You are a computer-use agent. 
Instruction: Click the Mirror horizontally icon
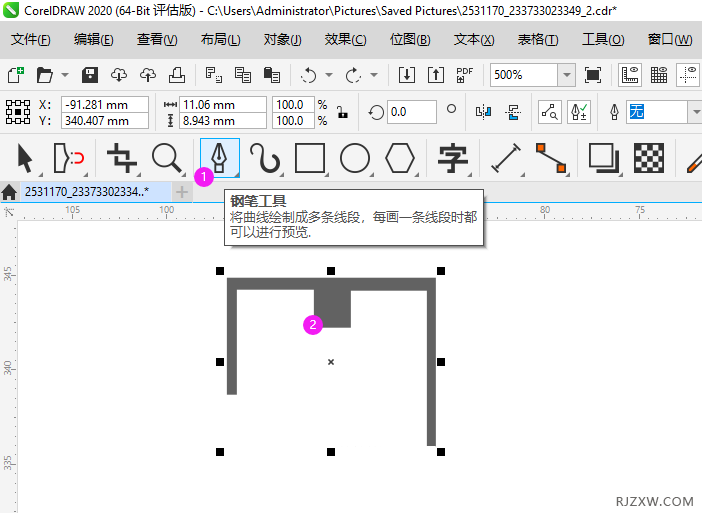coord(484,112)
